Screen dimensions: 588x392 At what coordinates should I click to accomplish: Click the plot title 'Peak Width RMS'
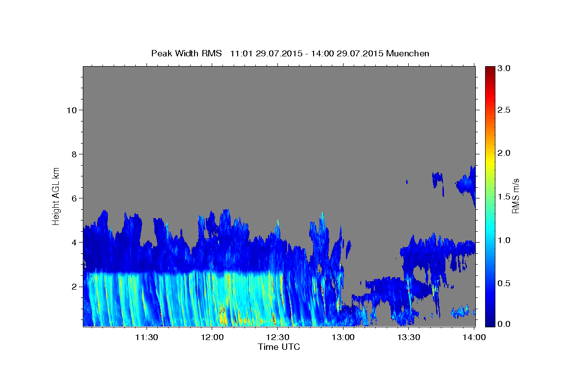click(x=186, y=53)
